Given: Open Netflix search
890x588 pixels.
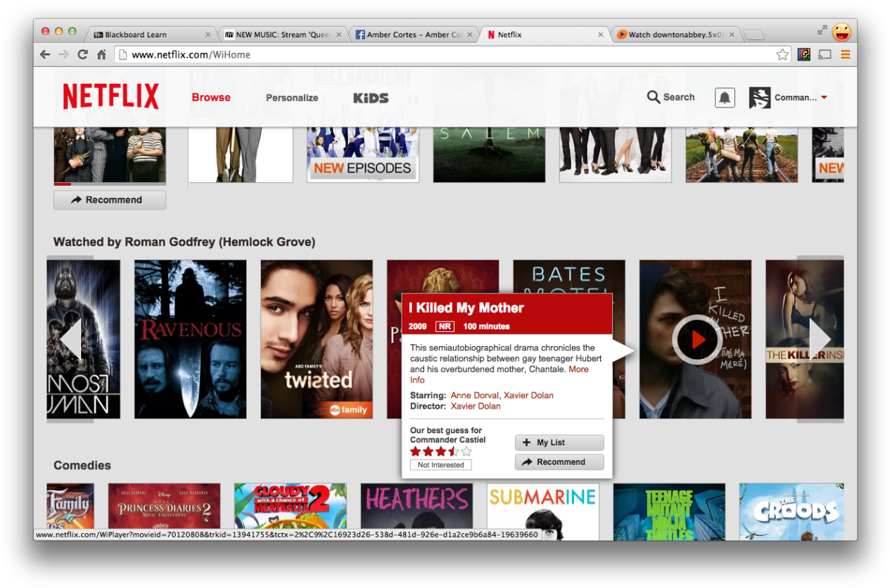Looking at the screenshot, I should pyautogui.click(x=670, y=97).
